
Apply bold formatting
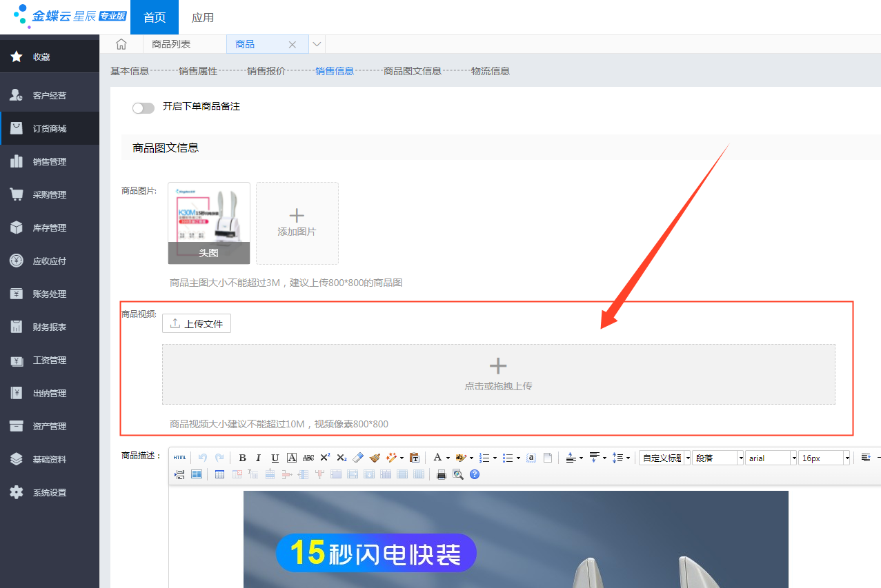[x=242, y=458]
